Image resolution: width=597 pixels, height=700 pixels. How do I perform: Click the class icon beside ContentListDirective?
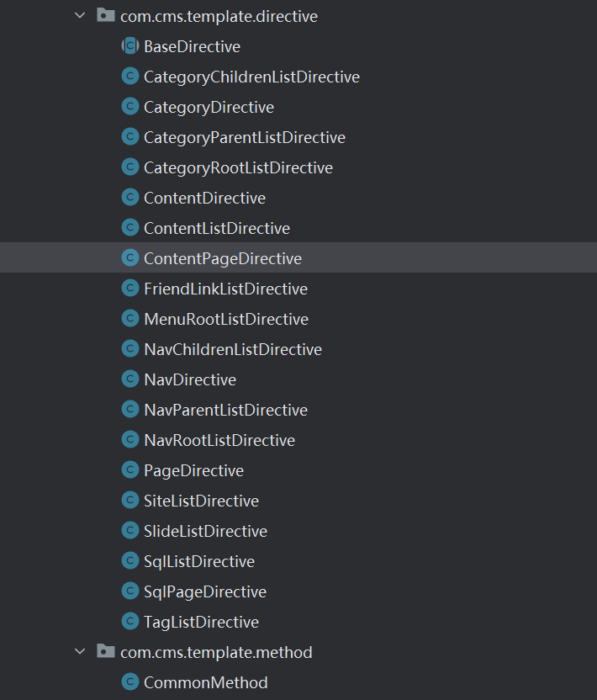click(130, 227)
